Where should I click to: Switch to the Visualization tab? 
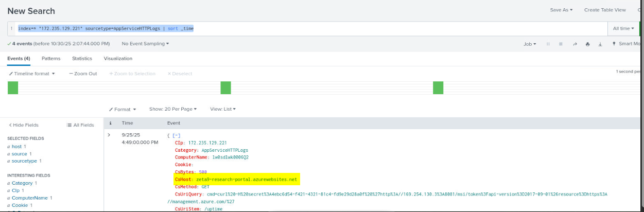pyautogui.click(x=118, y=59)
